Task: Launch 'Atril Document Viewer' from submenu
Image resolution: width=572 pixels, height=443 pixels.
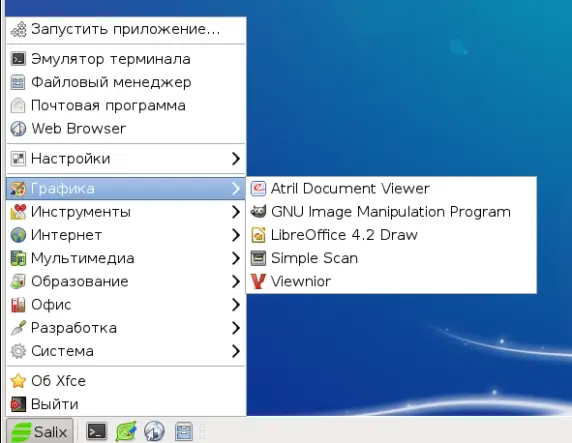Action: (391, 189)
